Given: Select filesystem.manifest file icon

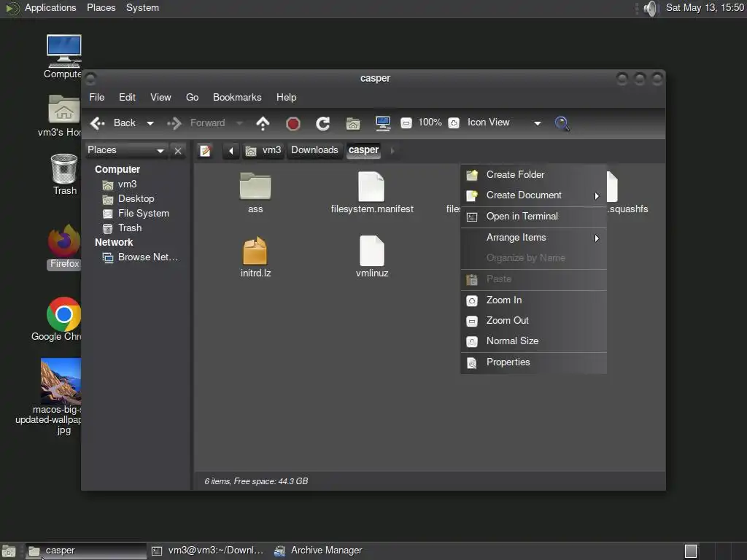Looking at the screenshot, I should pos(371,186).
